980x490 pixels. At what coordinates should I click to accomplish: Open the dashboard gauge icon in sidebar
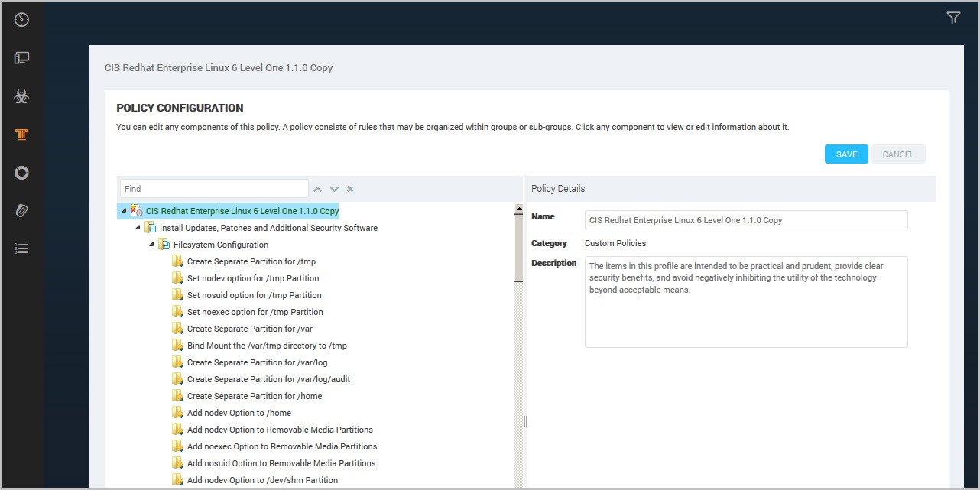21,20
